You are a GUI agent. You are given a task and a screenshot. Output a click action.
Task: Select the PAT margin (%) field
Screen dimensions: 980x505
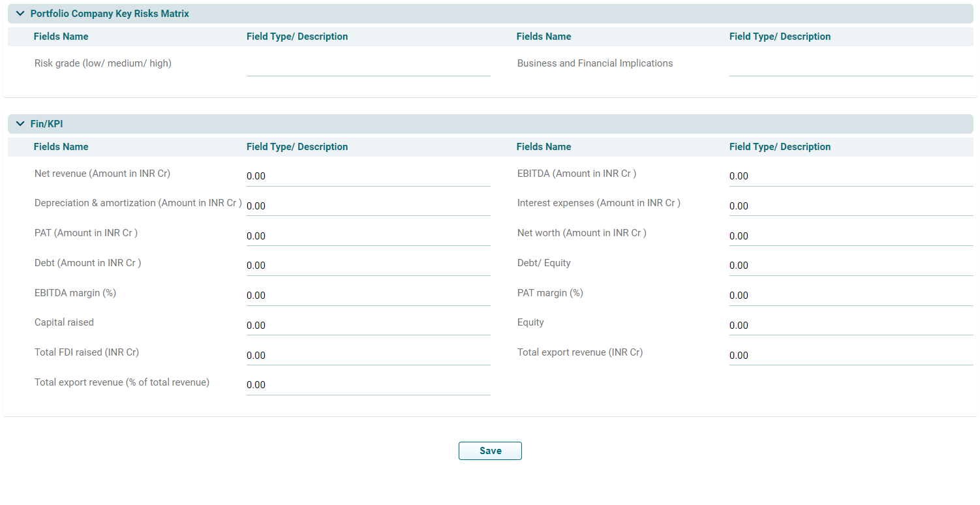tap(851, 296)
